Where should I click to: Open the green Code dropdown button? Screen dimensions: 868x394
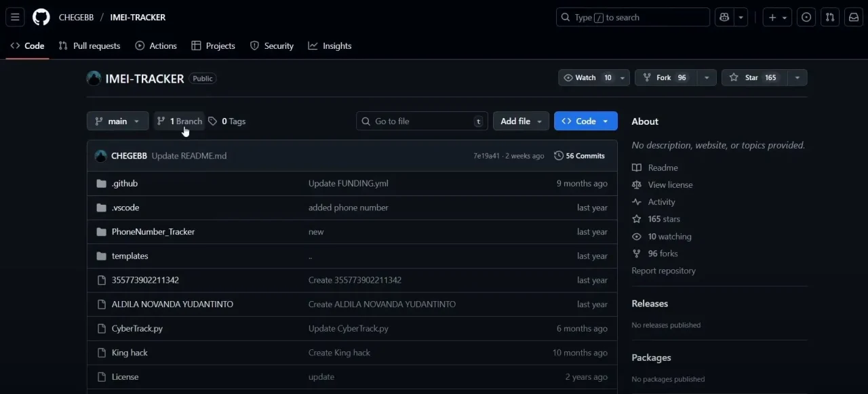point(586,121)
